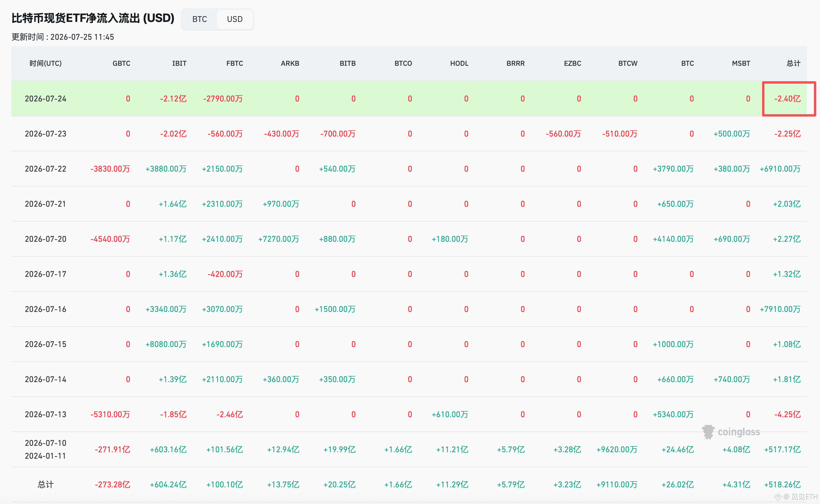Select the USD unit toggle
This screenshot has height=504, width=820.
(235, 19)
